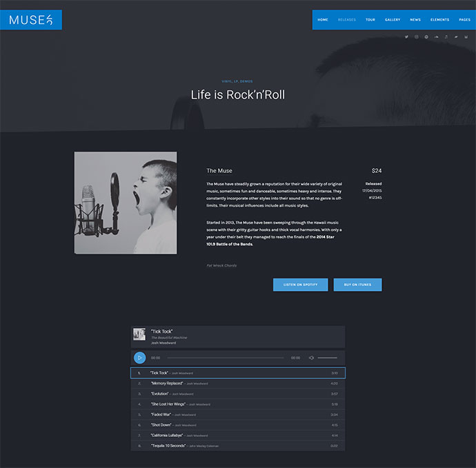
Task: Open the Elements menu item
Action: tap(439, 20)
